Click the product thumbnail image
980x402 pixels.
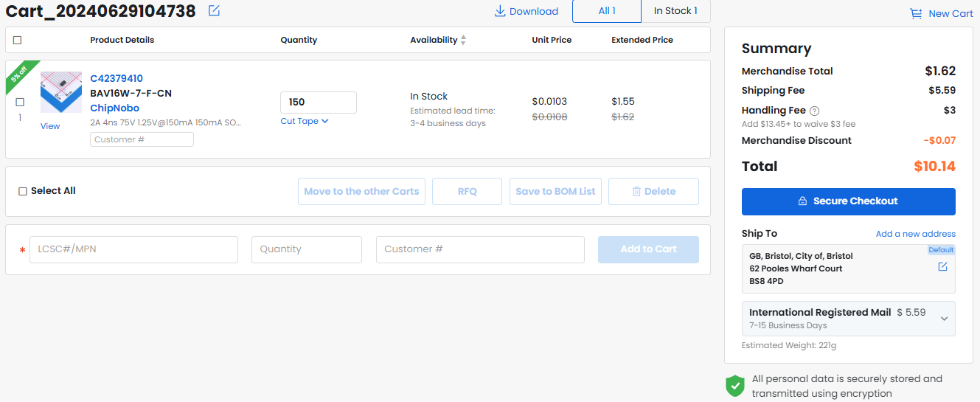[60, 93]
